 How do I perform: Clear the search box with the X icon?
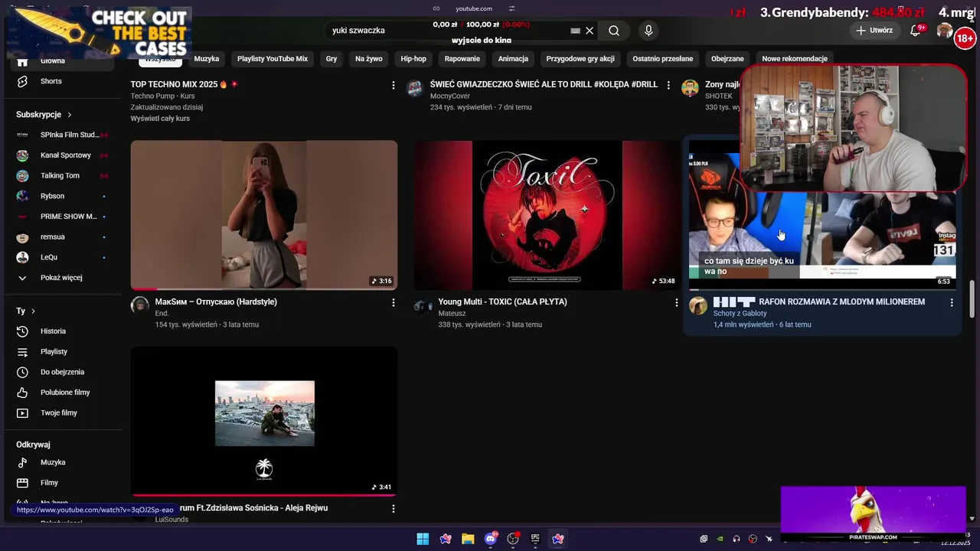[x=590, y=31]
